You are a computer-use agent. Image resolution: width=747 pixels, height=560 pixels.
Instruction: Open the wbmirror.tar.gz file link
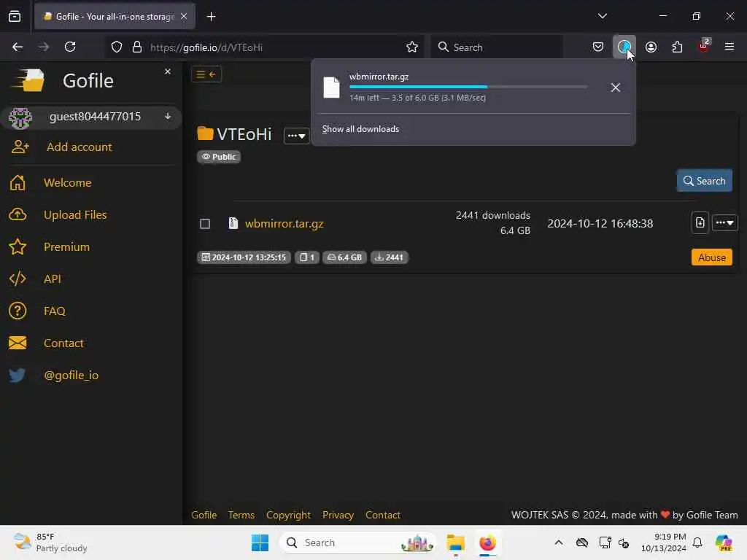coord(284,223)
